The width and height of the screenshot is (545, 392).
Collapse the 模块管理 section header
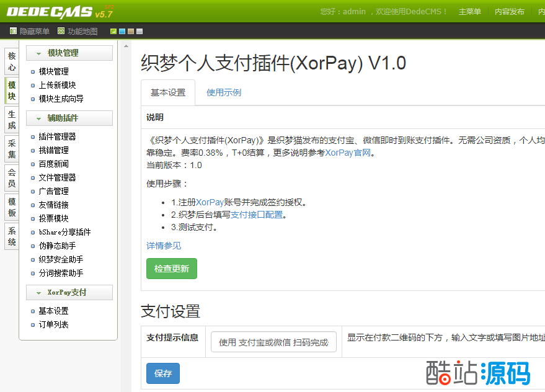pos(69,53)
